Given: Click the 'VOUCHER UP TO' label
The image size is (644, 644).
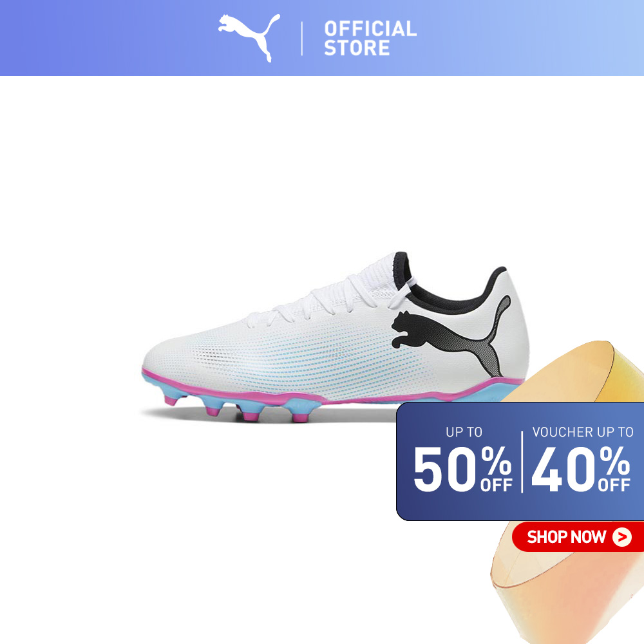Looking at the screenshot, I should pos(583,432).
